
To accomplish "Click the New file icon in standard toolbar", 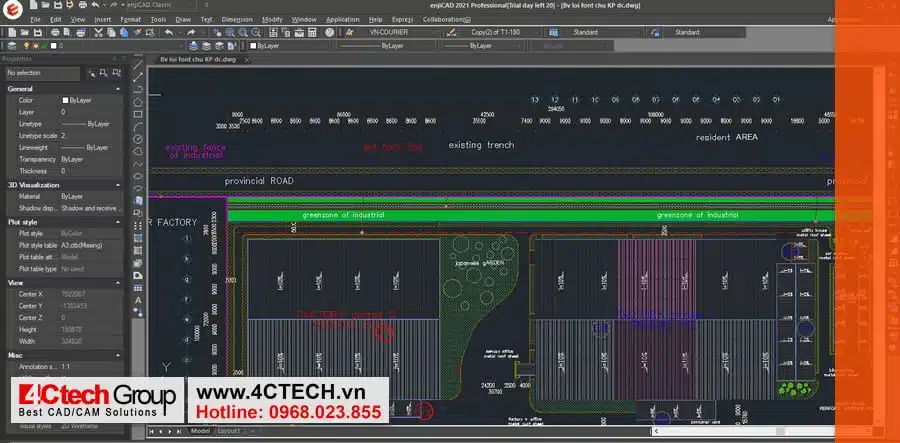I will [x=12, y=33].
